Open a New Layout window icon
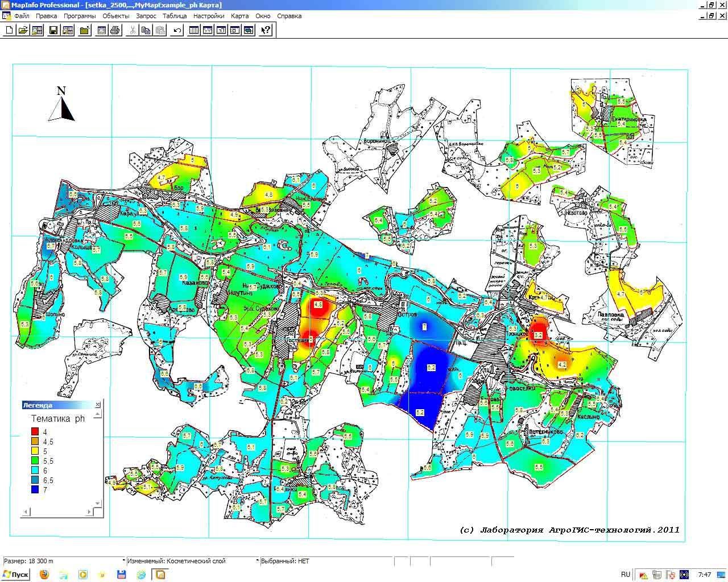 coord(235,30)
